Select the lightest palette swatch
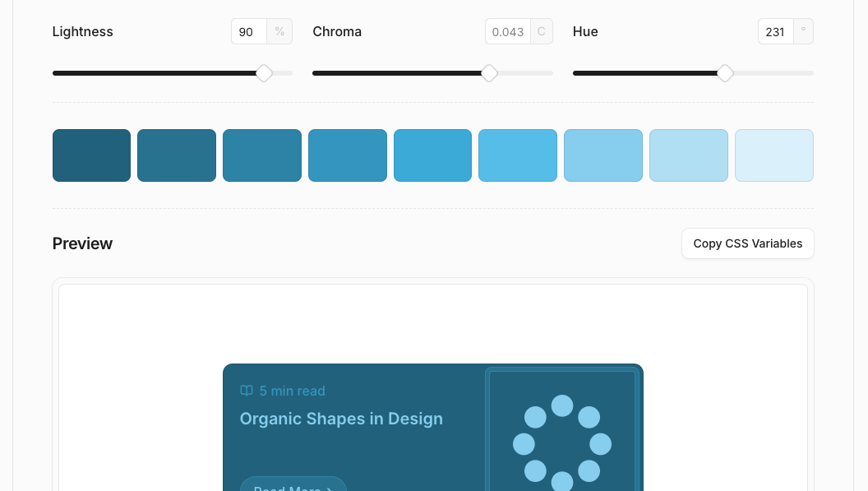The width and height of the screenshot is (868, 491). click(774, 155)
